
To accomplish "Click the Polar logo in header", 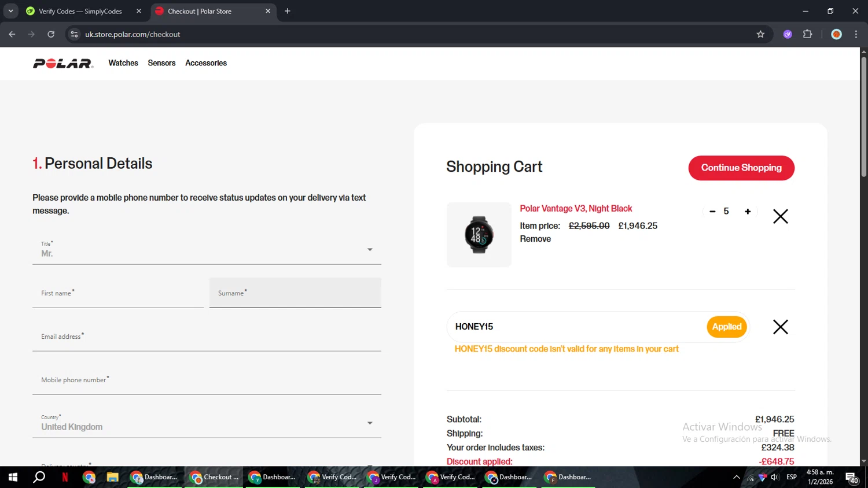I will pos(63,64).
